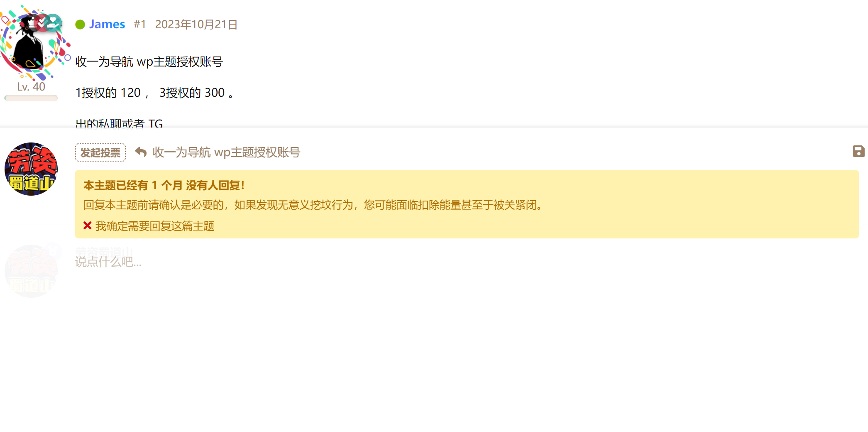Click the crown badge on James's avatar
The image size is (868, 432).
pos(32,22)
